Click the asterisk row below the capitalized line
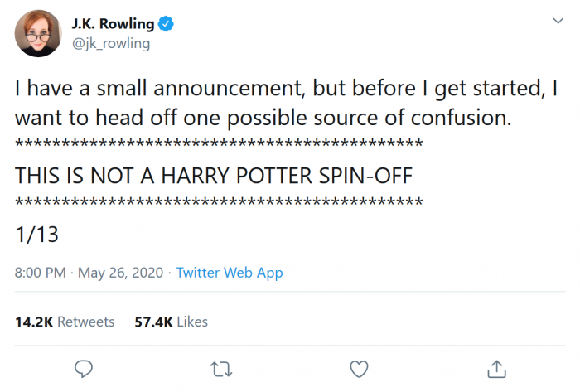The image size is (580, 392). [220, 203]
